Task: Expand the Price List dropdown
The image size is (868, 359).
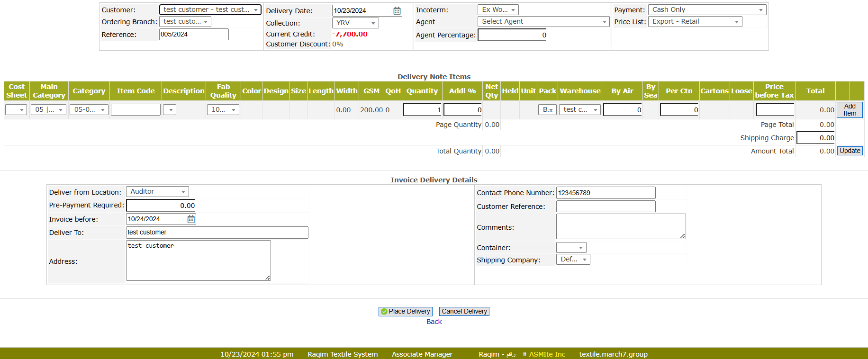Action: coord(695,22)
